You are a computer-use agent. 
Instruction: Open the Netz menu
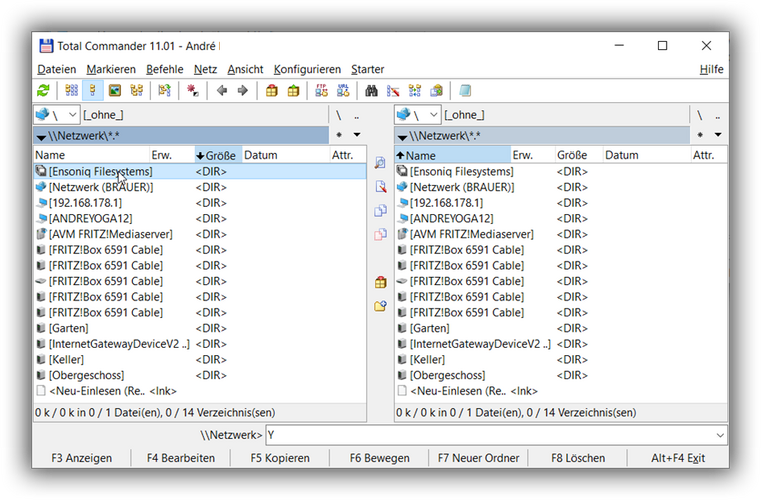pos(205,69)
